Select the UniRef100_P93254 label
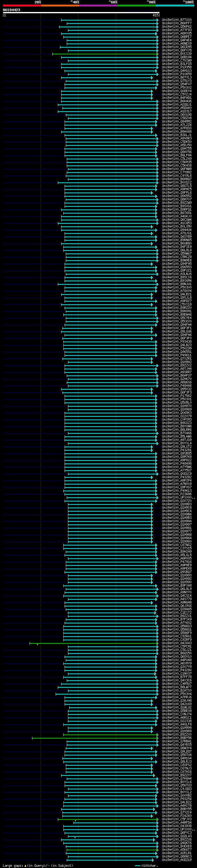Viewport: 197px width, 868px height. (x=176, y=799)
